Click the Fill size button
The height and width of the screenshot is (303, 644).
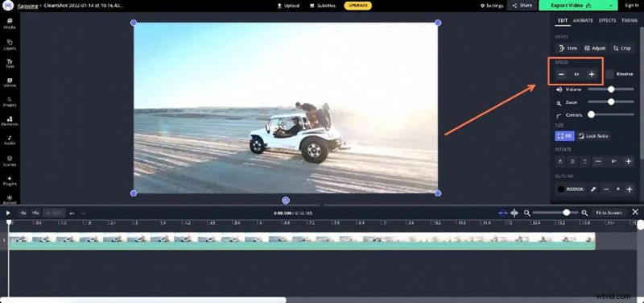point(565,136)
